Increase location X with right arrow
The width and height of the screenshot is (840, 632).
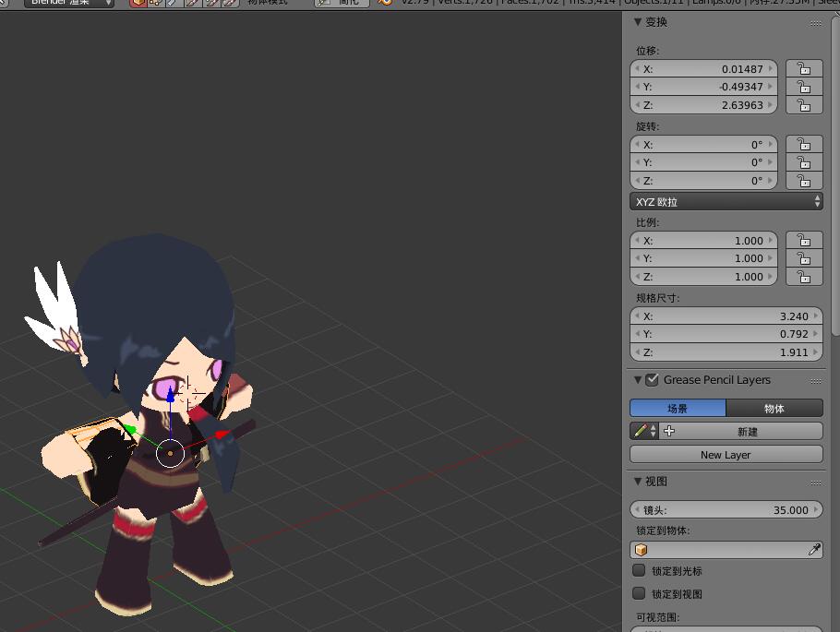[x=771, y=68]
